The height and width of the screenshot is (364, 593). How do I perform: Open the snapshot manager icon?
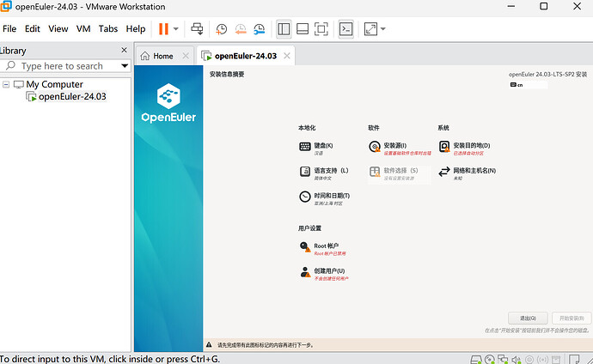[259, 28]
